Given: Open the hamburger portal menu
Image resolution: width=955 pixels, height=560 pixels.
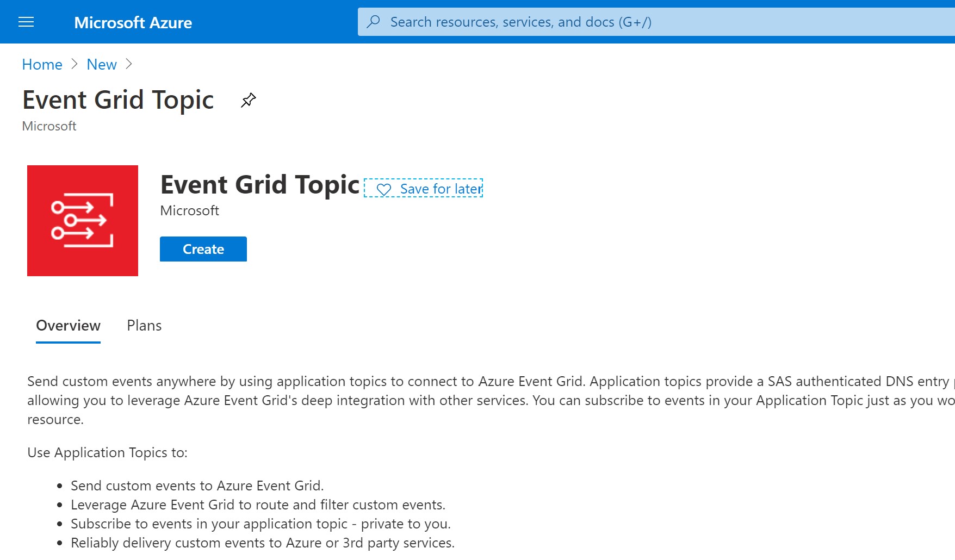Looking at the screenshot, I should (x=26, y=22).
